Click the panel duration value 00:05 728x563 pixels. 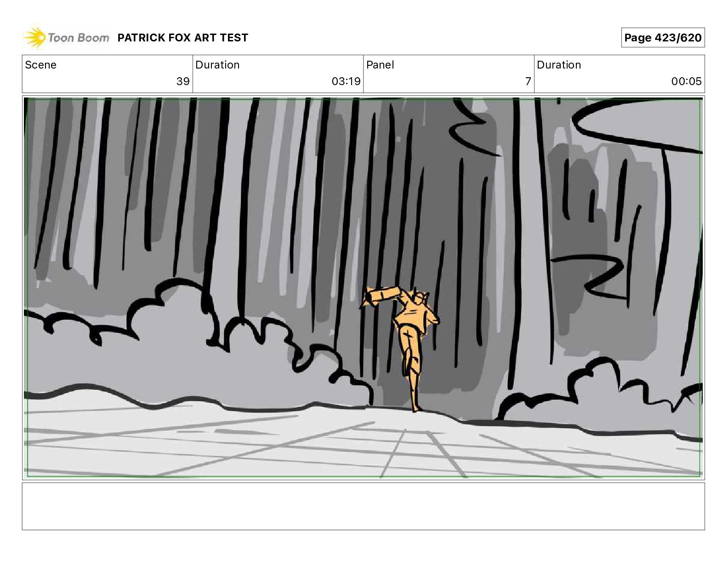[x=686, y=81]
